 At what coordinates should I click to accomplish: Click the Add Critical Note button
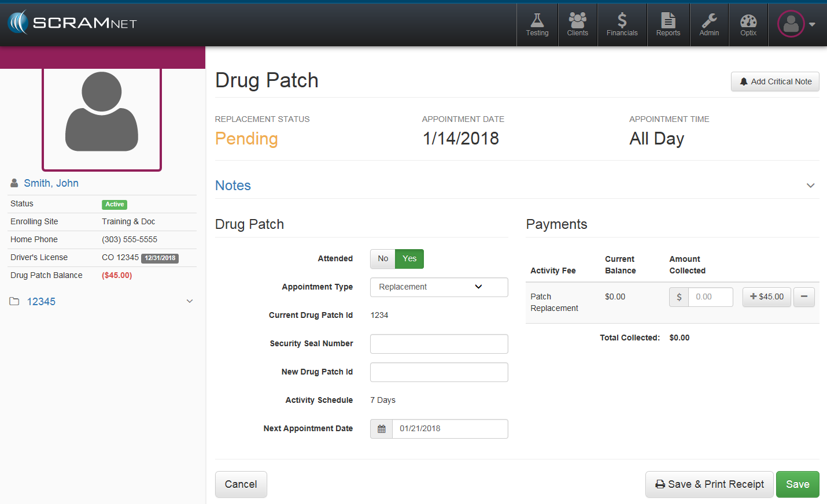coord(775,81)
